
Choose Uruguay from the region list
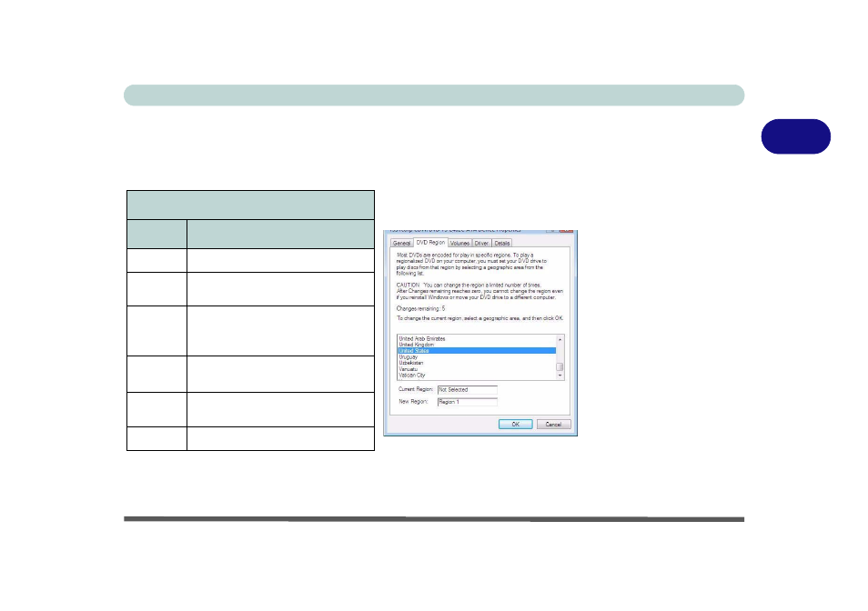point(477,356)
